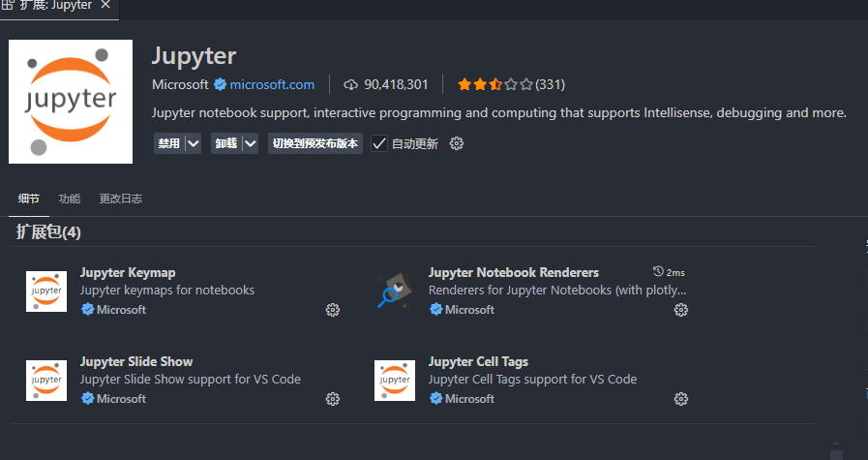Click the verified Microsoft badge under Notebook Renderers
Screen dimensions: 868x460
point(435,309)
